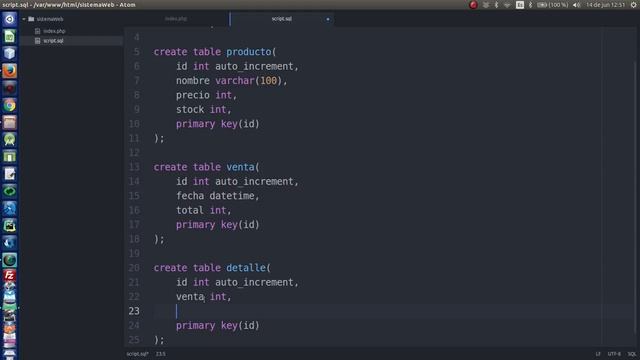Launch LibreOffice Calc from the dock

9,36
